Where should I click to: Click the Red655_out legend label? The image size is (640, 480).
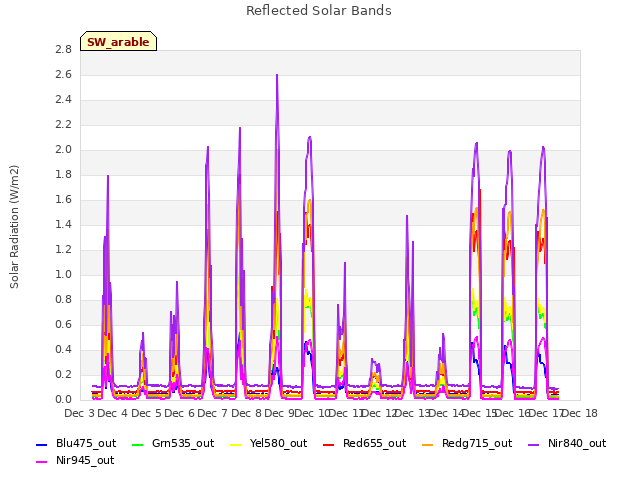coord(374,443)
